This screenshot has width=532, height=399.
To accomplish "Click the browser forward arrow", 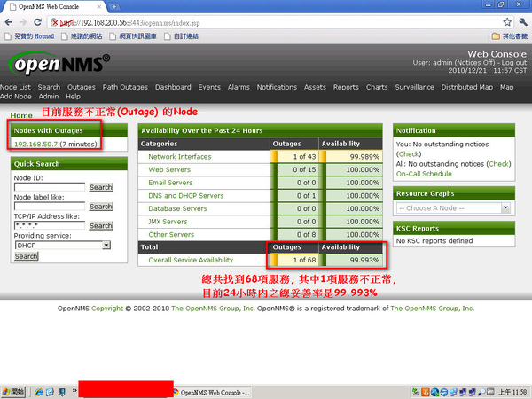I will click(23, 22).
